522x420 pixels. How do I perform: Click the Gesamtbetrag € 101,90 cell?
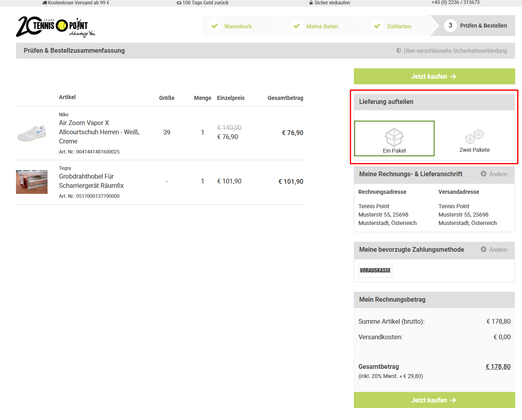291,181
